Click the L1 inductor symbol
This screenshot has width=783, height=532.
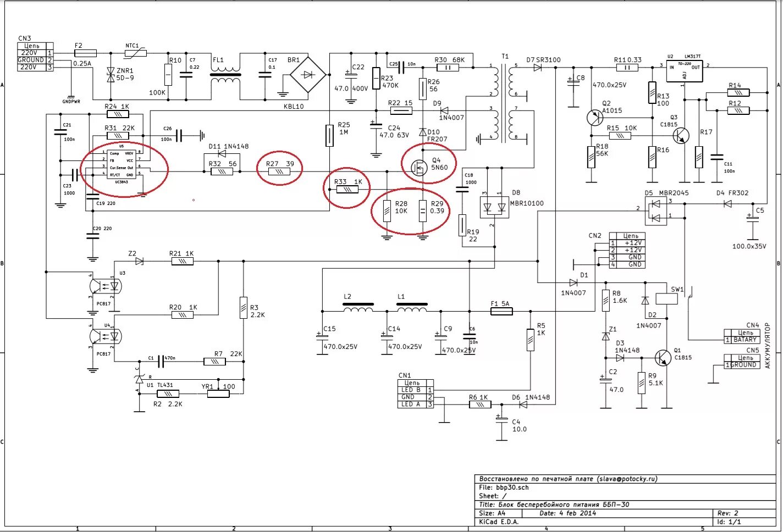[412, 308]
